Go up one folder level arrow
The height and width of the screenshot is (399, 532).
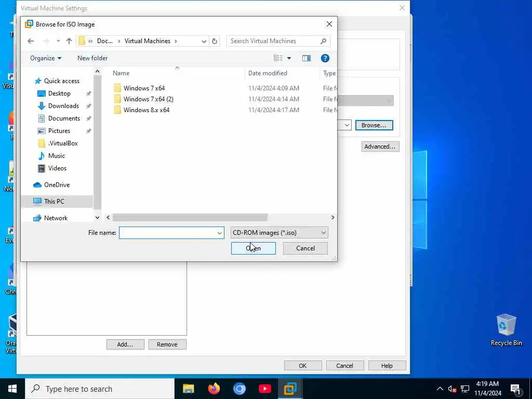(x=69, y=41)
